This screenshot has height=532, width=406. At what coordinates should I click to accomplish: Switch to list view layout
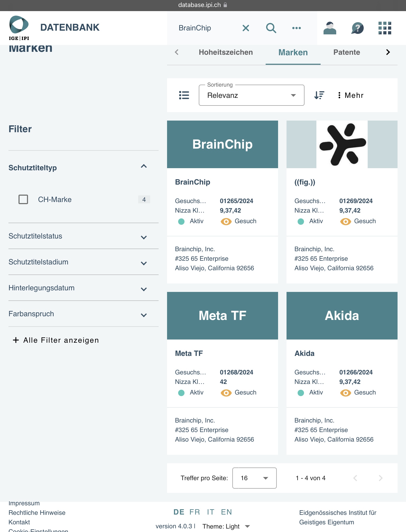(184, 95)
